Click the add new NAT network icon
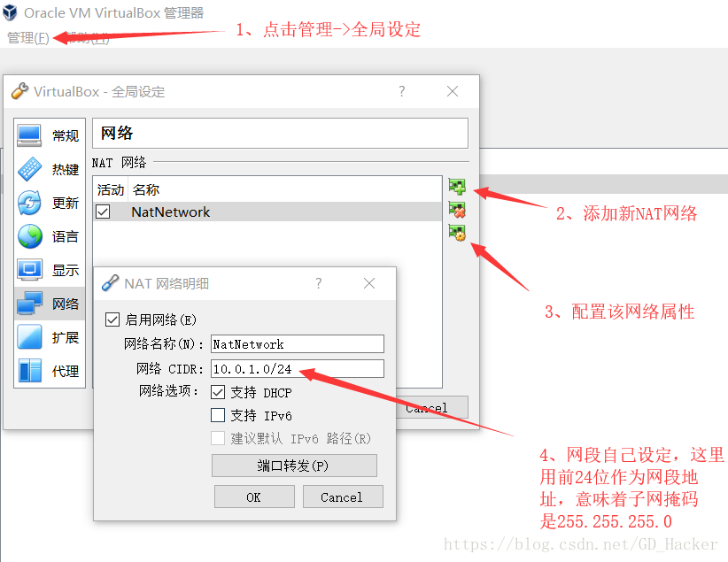This screenshot has height=562, width=728. tap(457, 187)
